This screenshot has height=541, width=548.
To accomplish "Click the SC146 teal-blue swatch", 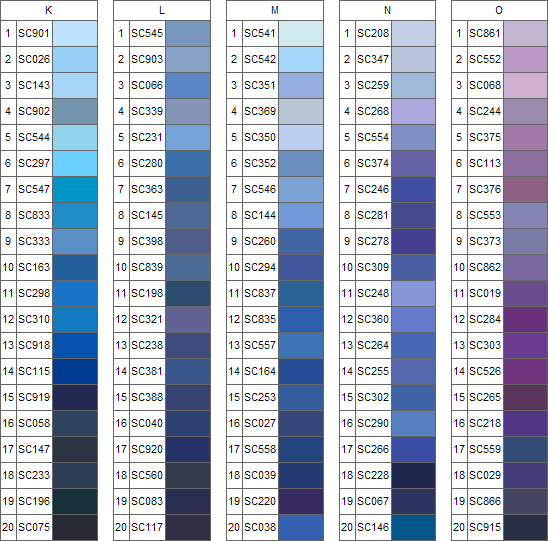I will (413, 527).
